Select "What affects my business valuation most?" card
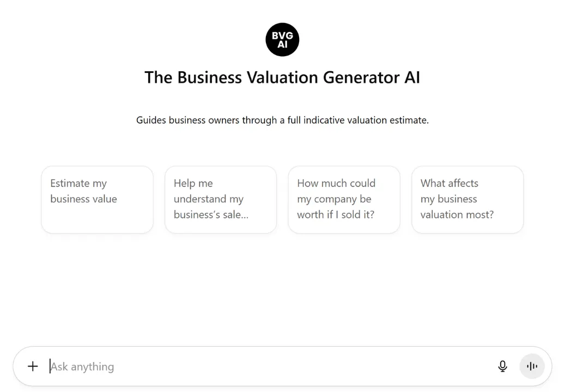Screen dimensions: 565x392 [467, 199]
